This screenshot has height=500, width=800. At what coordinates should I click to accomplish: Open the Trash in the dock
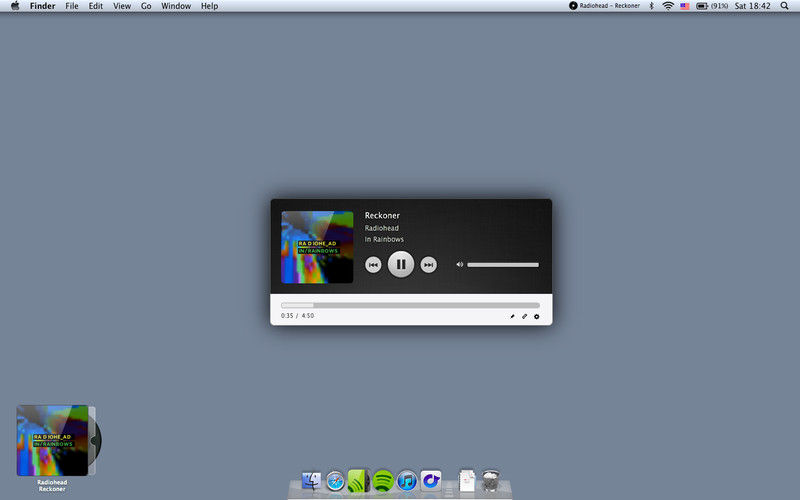pos(491,481)
